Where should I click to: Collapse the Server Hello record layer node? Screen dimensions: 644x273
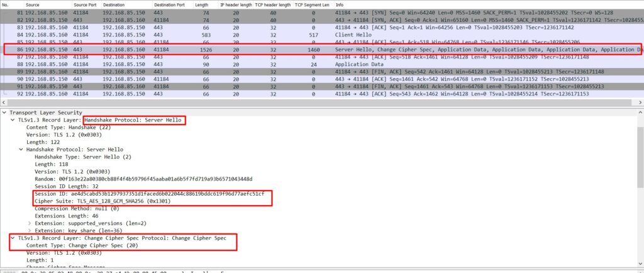click(x=13, y=120)
